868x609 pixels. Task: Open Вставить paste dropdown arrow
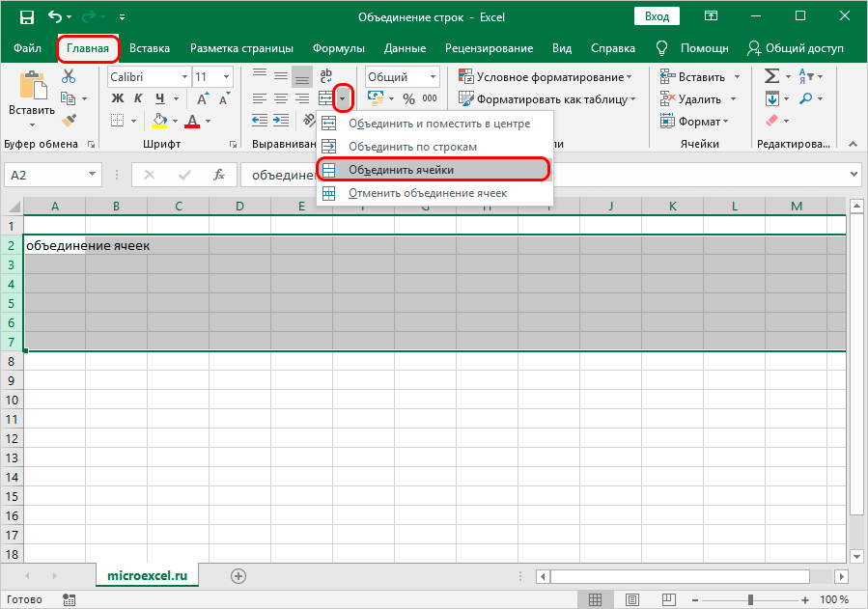32,125
